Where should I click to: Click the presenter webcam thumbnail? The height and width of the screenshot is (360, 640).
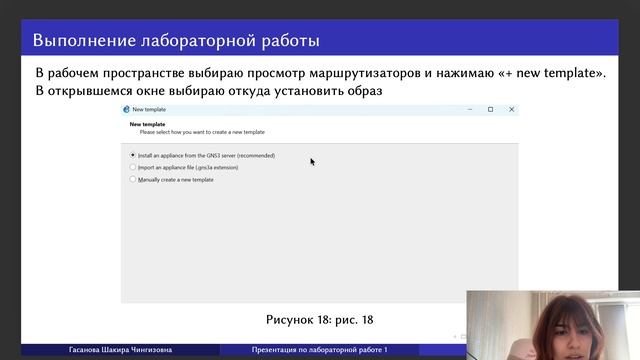(553, 325)
